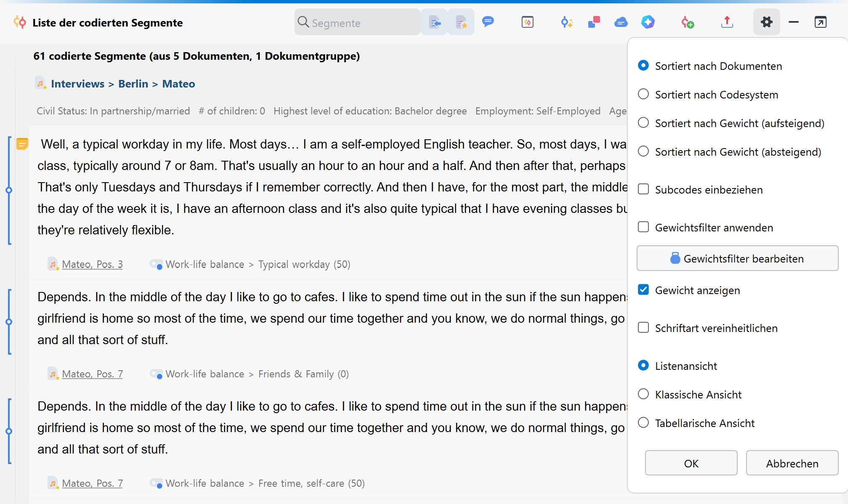Click code icon before Typical workday (50)
This screenshot has width=848, height=504.
tap(156, 264)
